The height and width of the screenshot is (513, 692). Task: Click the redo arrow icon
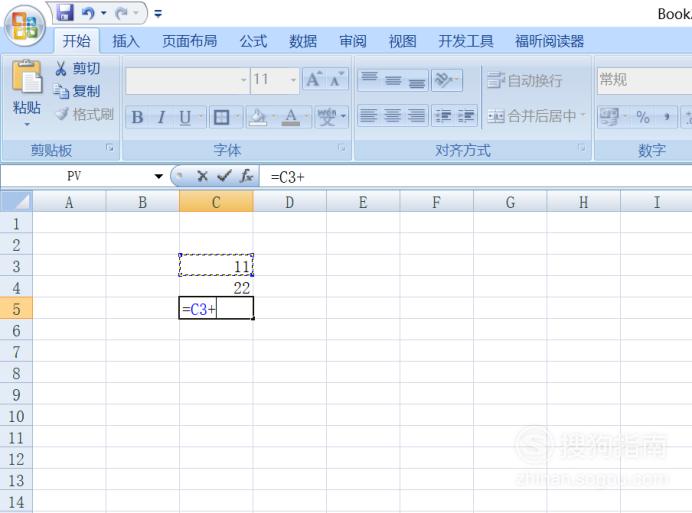[121, 13]
